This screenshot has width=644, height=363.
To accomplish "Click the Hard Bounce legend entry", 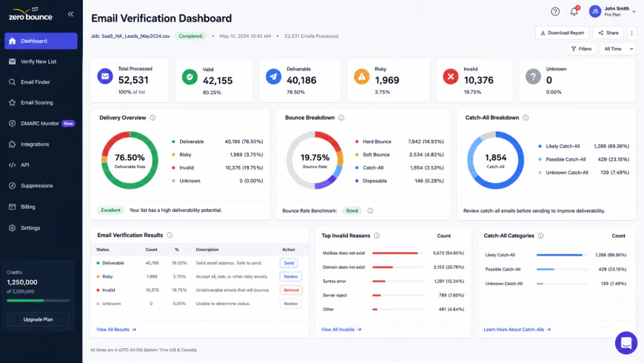I will [399, 141].
